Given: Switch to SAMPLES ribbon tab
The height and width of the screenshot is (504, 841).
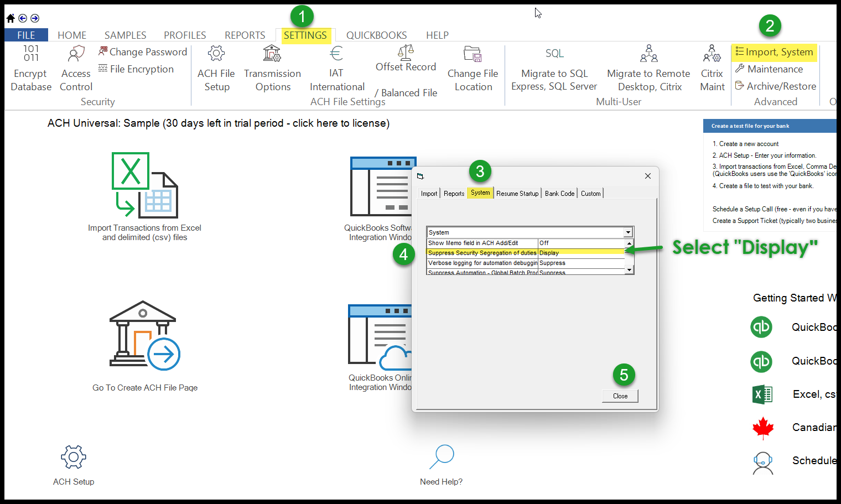Looking at the screenshot, I should (x=126, y=35).
